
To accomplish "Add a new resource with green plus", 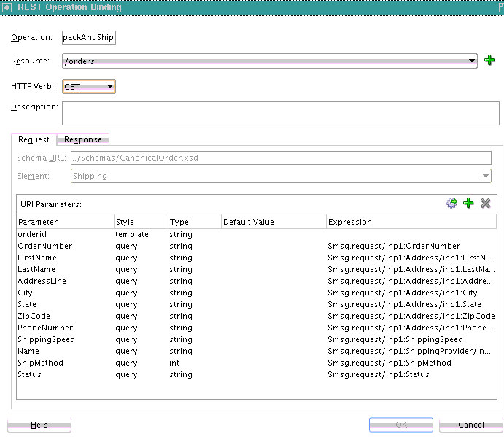I will [x=489, y=60].
